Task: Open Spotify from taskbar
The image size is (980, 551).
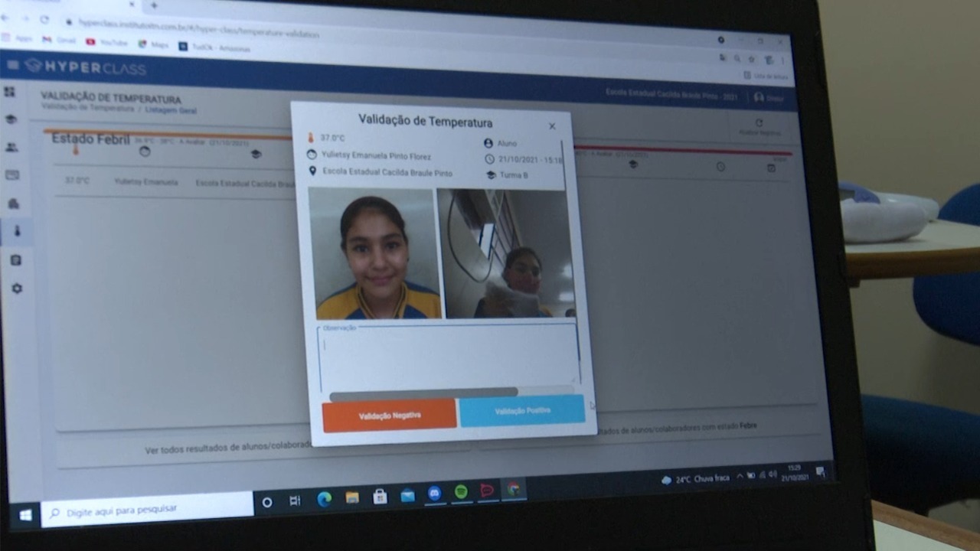Action: [461, 491]
